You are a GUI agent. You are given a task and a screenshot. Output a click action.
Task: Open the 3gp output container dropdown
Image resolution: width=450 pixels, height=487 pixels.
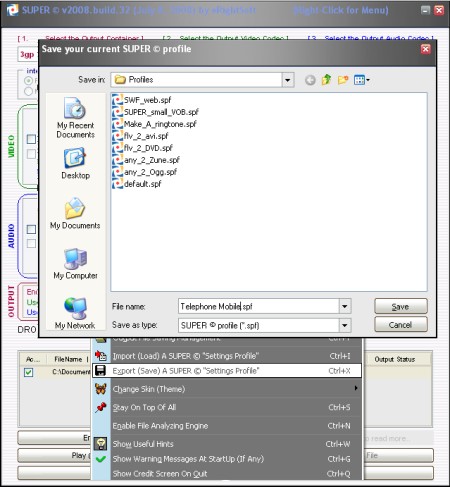[x=28, y=54]
